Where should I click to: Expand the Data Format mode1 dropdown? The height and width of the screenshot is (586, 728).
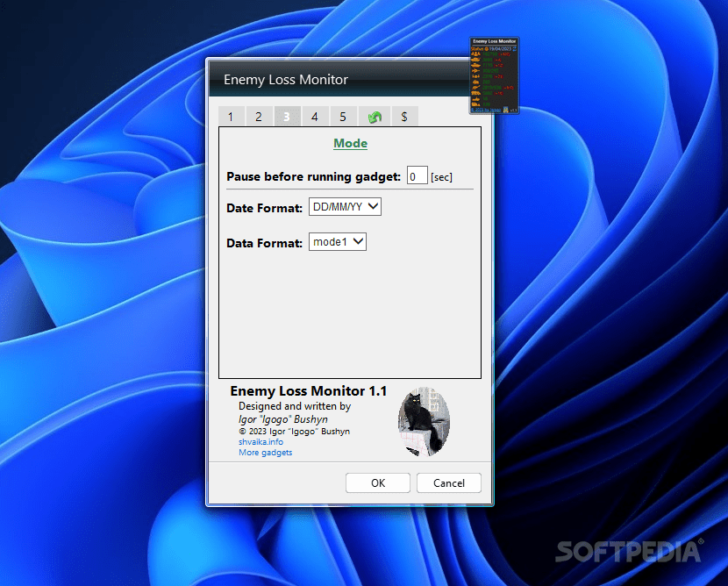(338, 242)
